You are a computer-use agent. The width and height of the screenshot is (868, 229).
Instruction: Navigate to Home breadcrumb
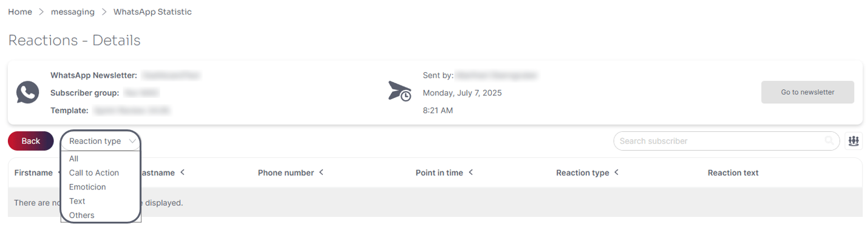pos(20,12)
